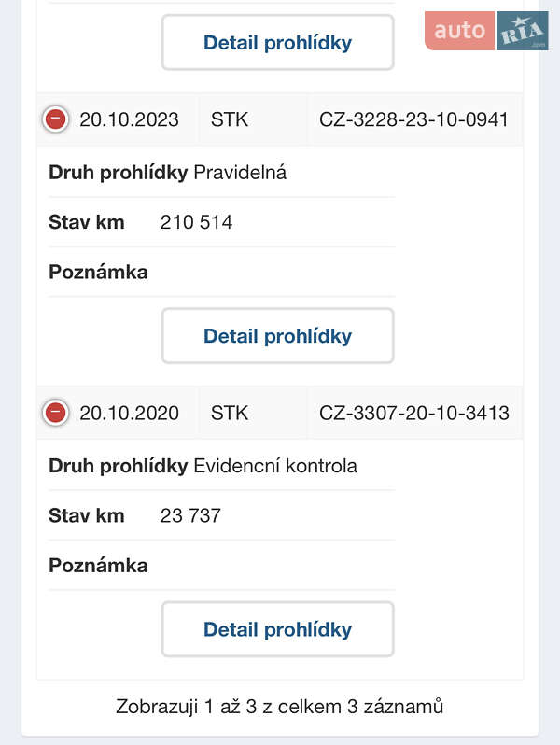Click STK in the 2023 row
Screen dimensions: 560x745
click(x=230, y=119)
